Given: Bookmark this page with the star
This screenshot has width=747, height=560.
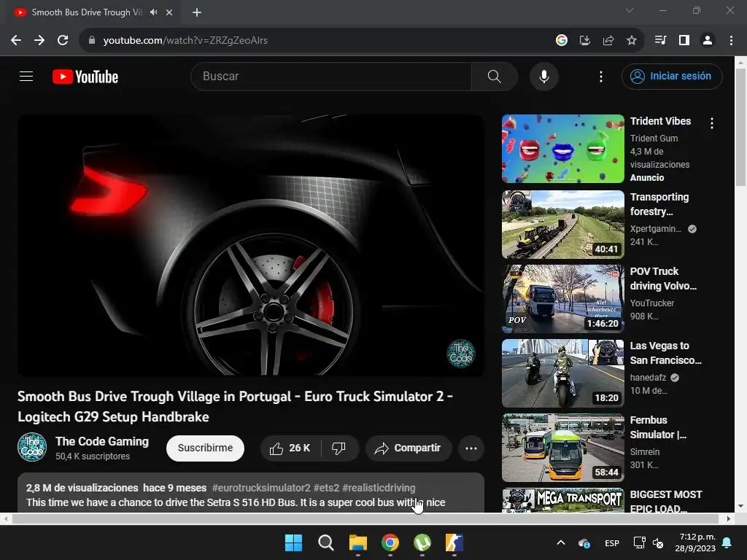Looking at the screenshot, I should pyautogui.click(x=631, y=41).
